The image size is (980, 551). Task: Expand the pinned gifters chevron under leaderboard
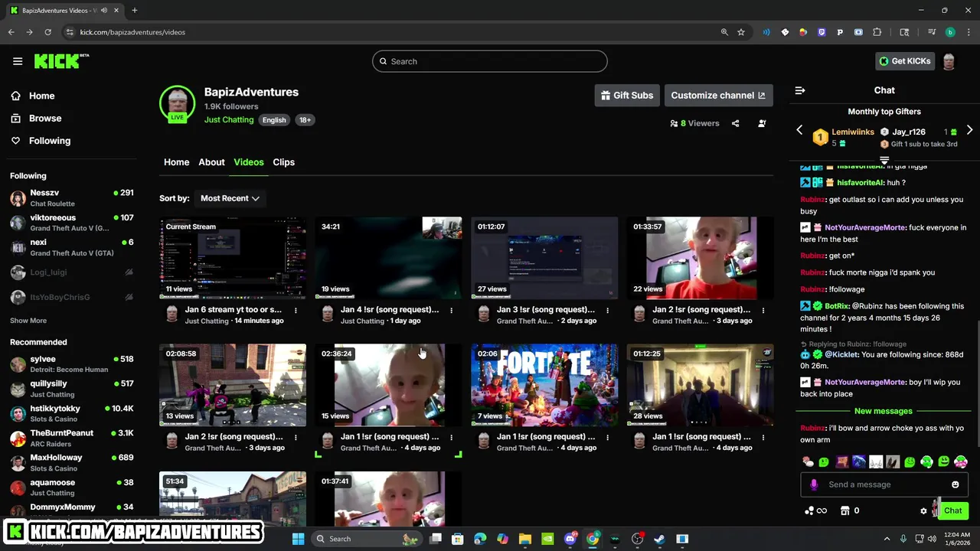click(884, 161)
